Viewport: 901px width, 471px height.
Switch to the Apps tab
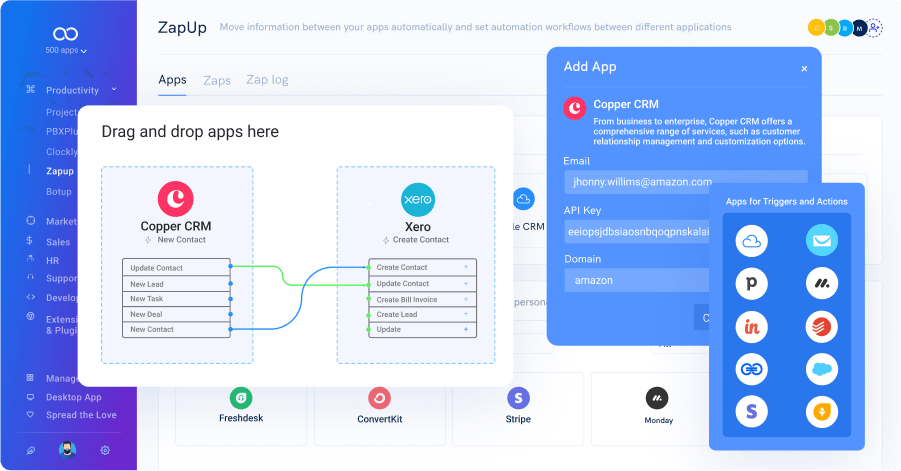(x=172, y=80)
